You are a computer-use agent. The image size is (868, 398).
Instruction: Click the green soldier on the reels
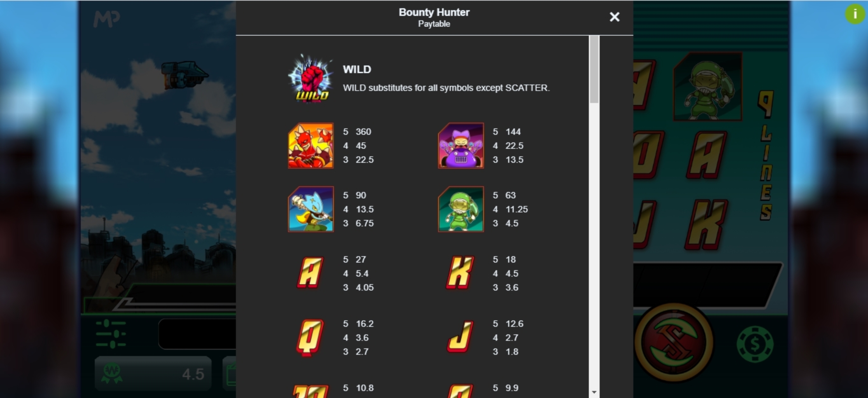(707, 86)
